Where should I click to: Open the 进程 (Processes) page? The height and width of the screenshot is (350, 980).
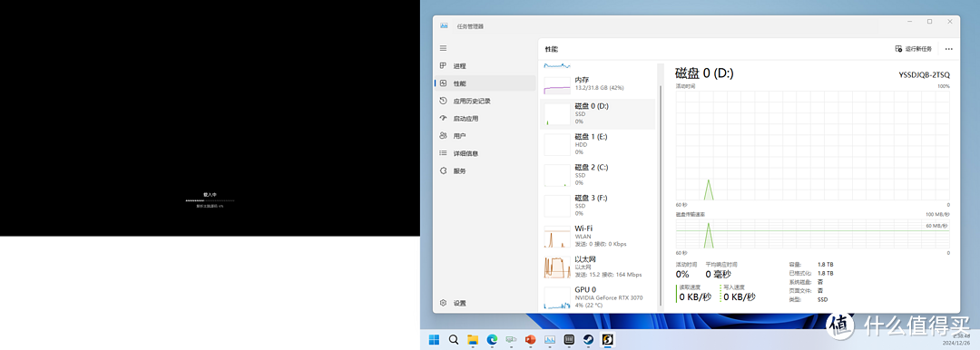pos(485,65)
